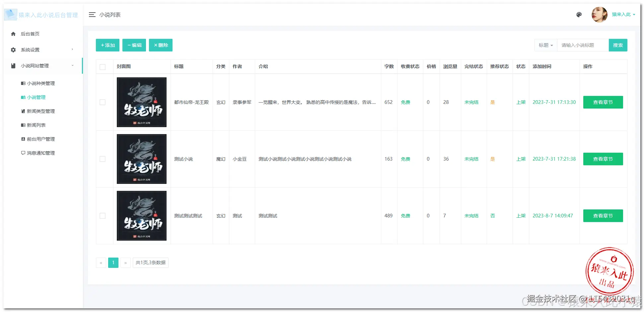This screenshot has width=644, height=312.
Task: Go to previous page with « button
Action: click(101, 263)
